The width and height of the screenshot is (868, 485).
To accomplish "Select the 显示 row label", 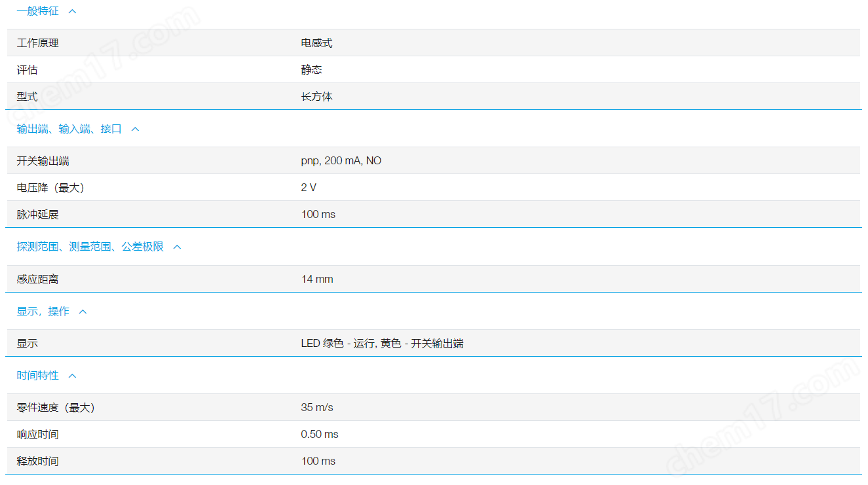I will coord(28,344).
